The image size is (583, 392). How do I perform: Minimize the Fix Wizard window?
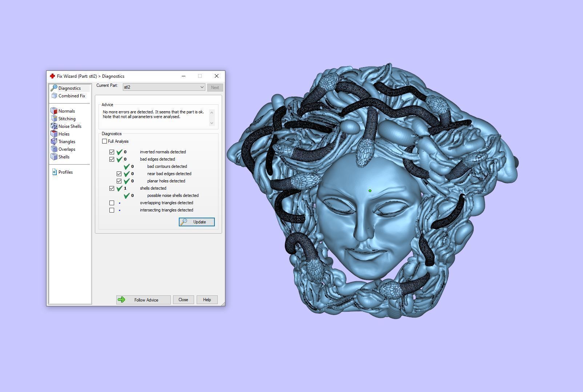click(184, 76)
